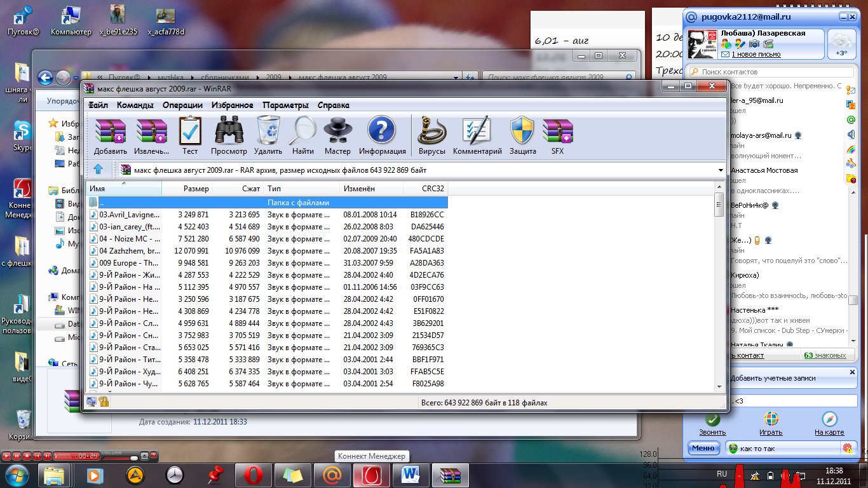Click Mail.ru Agent @ taskbar icon
The width and height of the screenshot is (868, 488).
(332, 475)
